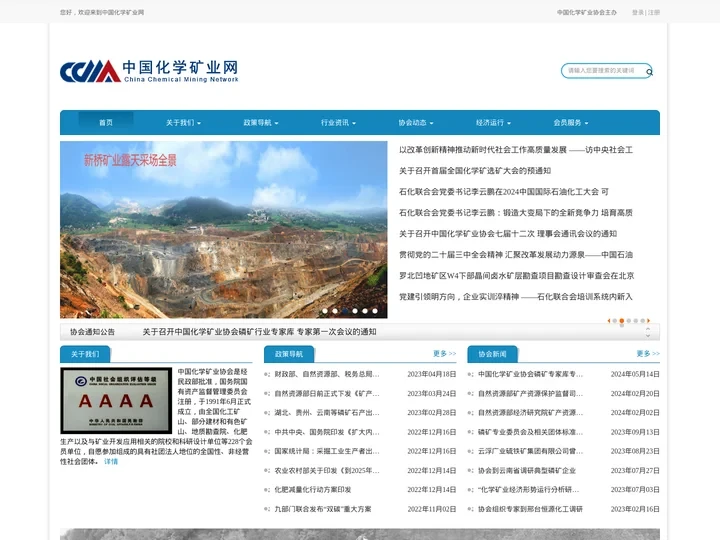
Task: Open 更多 link in 协会新闻 section
Action: coord(648,354)
